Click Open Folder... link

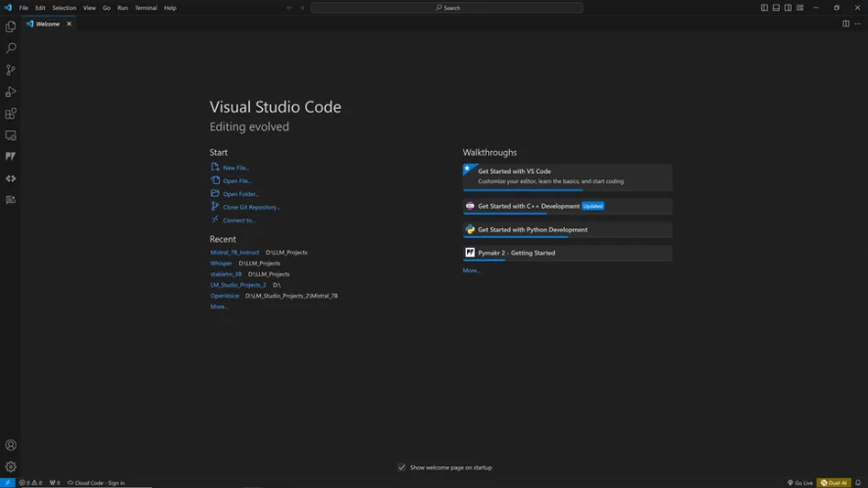(241, 194)
